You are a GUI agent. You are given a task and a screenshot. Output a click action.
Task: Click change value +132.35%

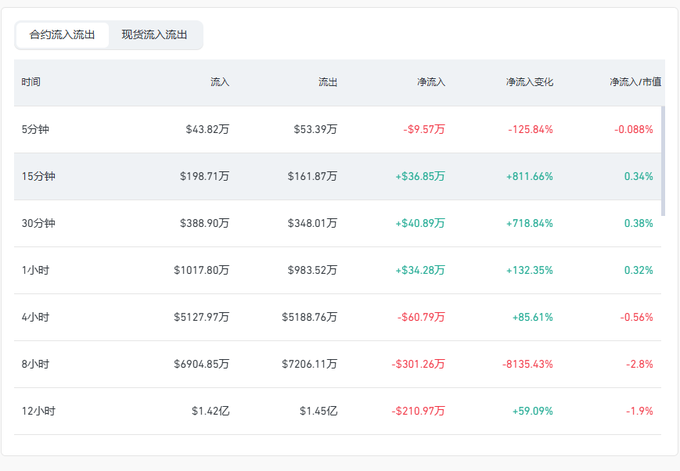click(x=530, y=270)
